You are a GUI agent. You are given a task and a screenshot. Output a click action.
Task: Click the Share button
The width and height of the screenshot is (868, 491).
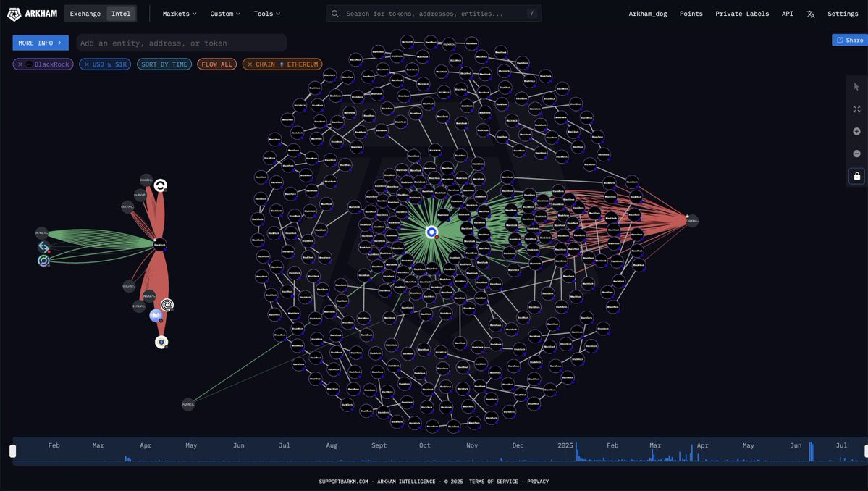(850, 40)
